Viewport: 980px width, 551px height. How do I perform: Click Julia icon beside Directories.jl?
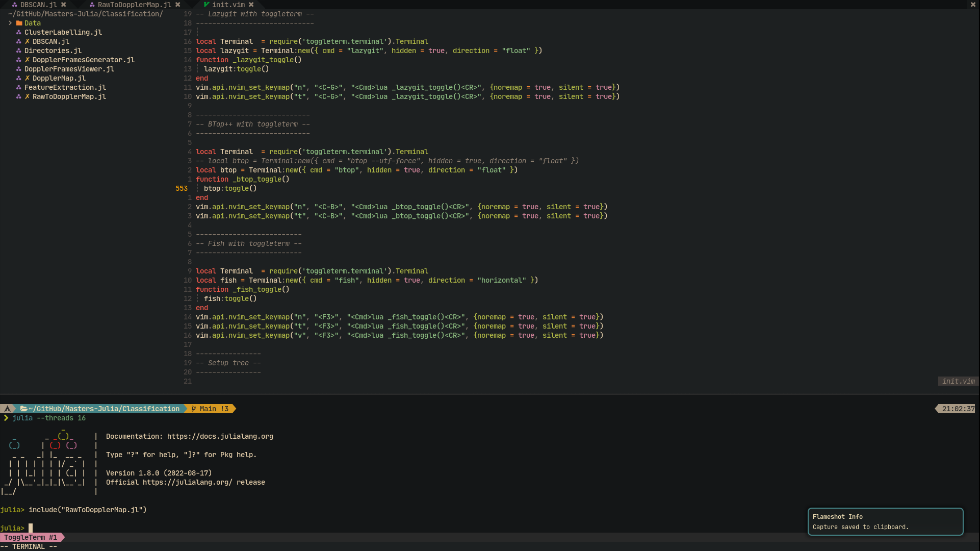pyautogui.click(x=19, y=51)
